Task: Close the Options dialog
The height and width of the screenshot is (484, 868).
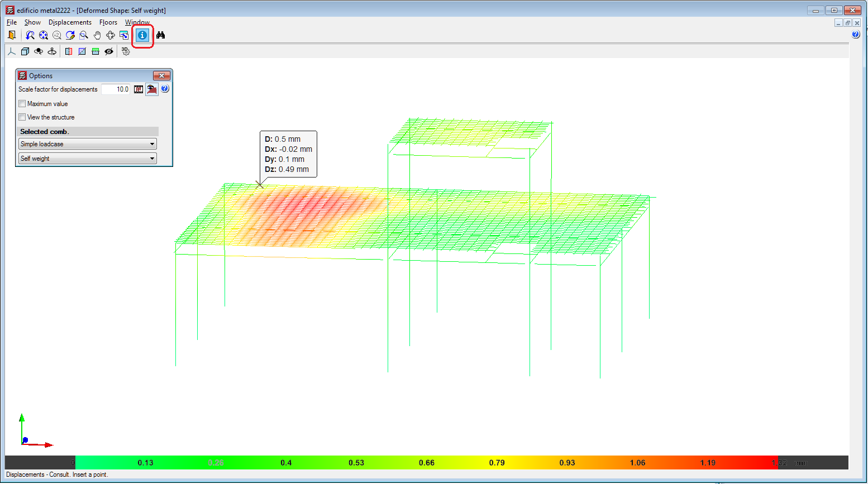Action: pyautogui.click(x=162, y=75)
